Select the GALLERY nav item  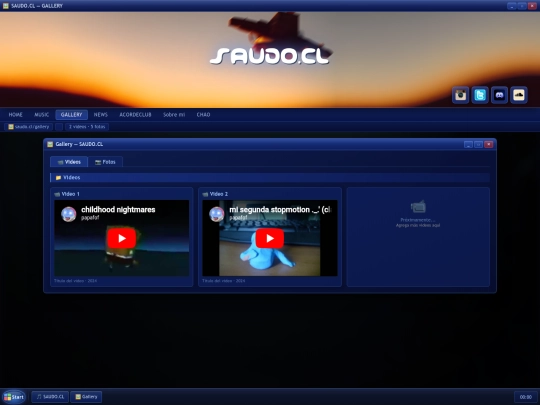pos(71,115)
